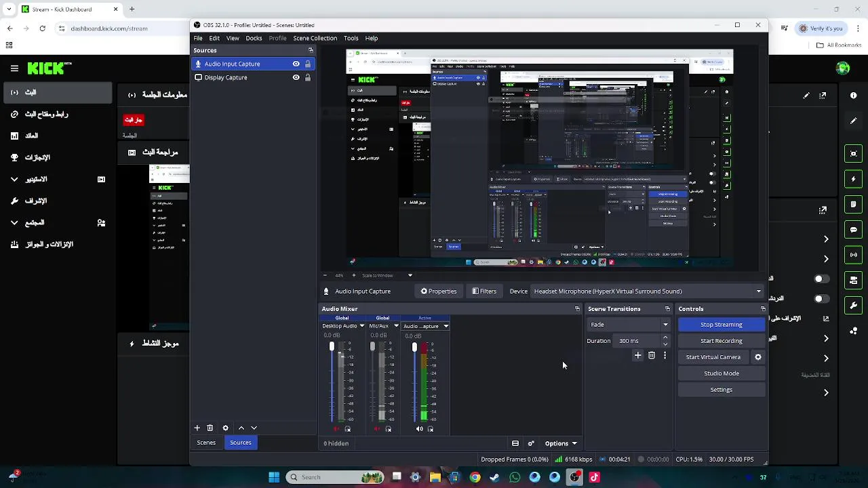Move the selected source down
This screenshot has width=868, height=488.
coord(254,428)
